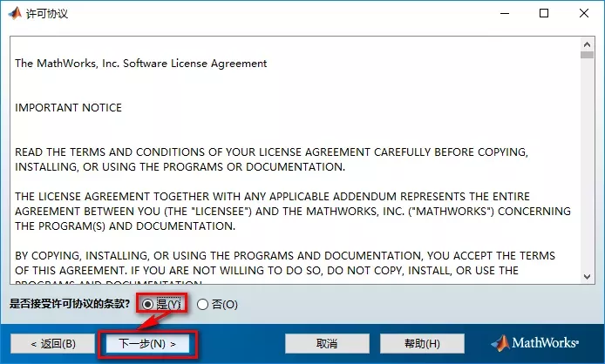Click the empty scrollbar track below the thumb
Screen dimensions: 605x364
[587, 174]
